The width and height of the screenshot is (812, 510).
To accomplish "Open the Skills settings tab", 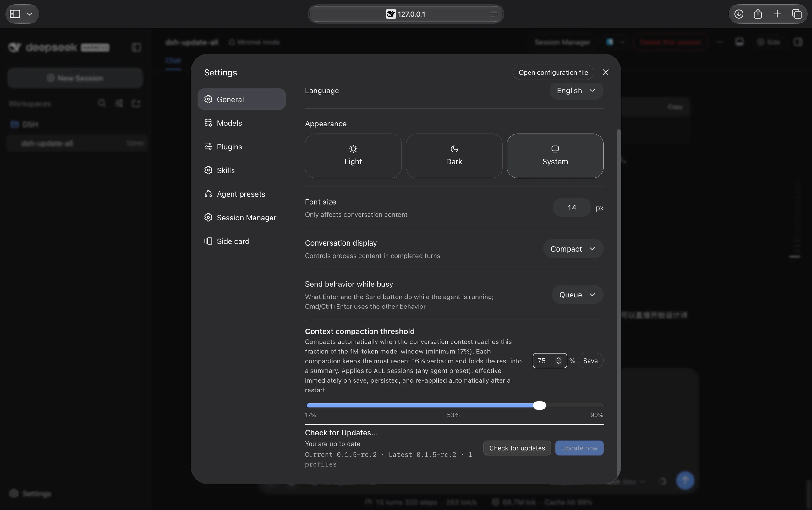I will click(x=241, y=170).
